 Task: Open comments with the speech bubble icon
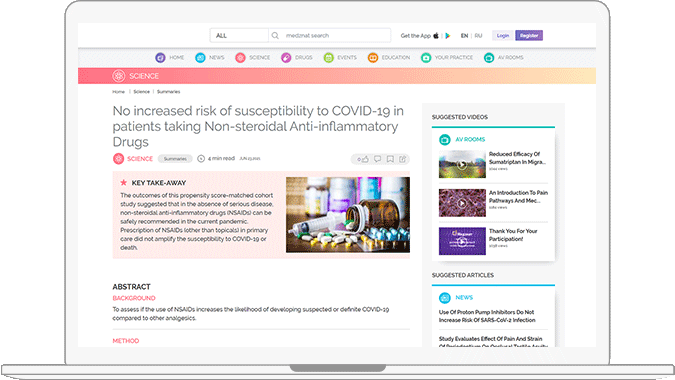tap(378, 159)
